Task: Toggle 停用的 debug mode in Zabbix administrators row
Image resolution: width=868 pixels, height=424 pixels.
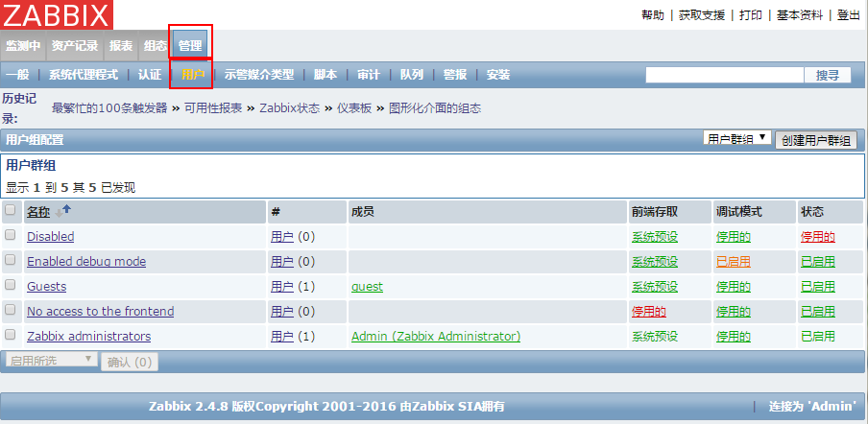Action: [734, 337]
